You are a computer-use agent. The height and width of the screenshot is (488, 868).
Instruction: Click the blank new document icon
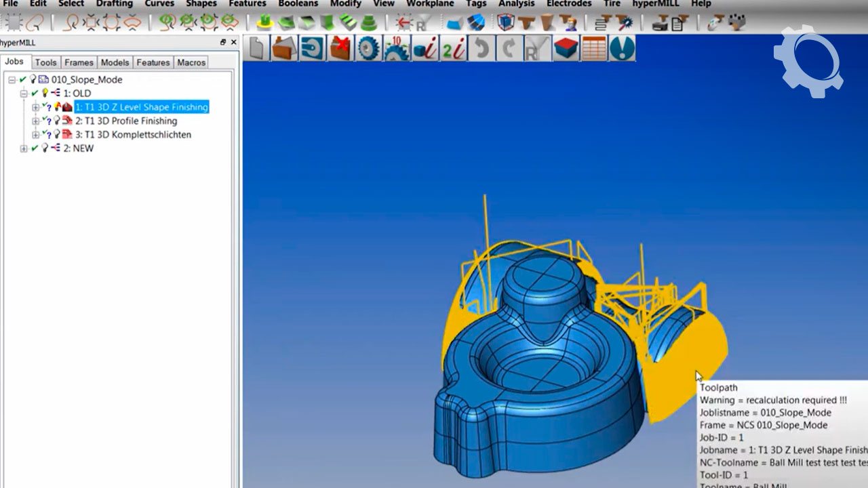click(256, 49)
